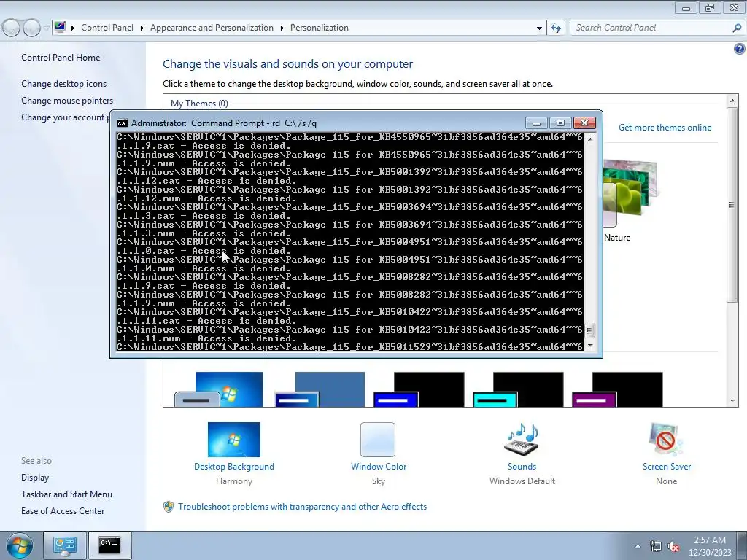Click the My Themes (0) heading
747x560 pixels.
[x=199, y=104]
